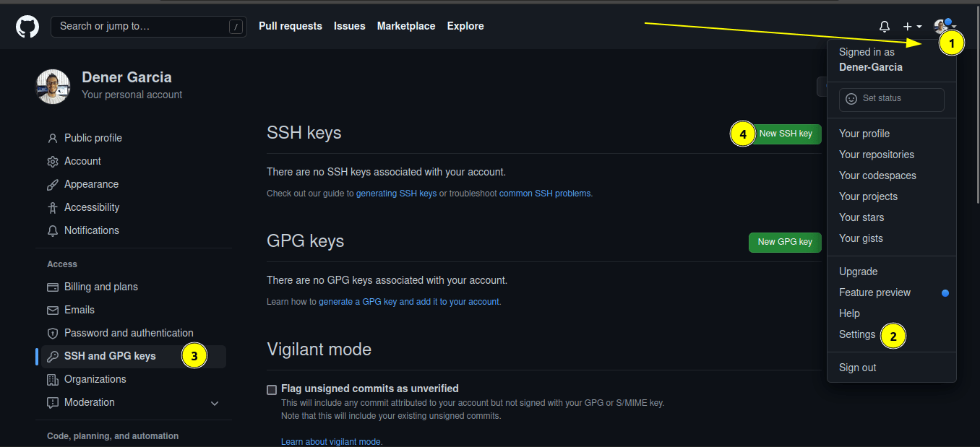The image size is (980, 447).
Task: Click the Appearance paintbrush icon
Action: (x=52, y=184)
